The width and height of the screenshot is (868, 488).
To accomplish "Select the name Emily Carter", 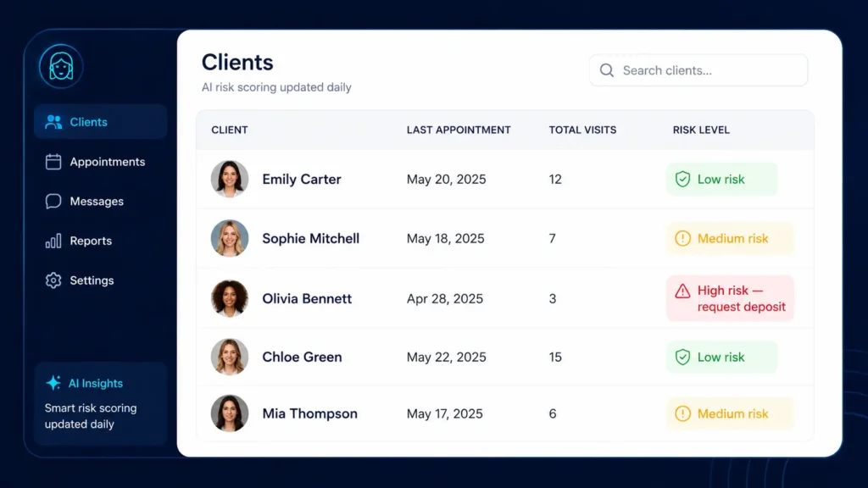I will 302,180.
